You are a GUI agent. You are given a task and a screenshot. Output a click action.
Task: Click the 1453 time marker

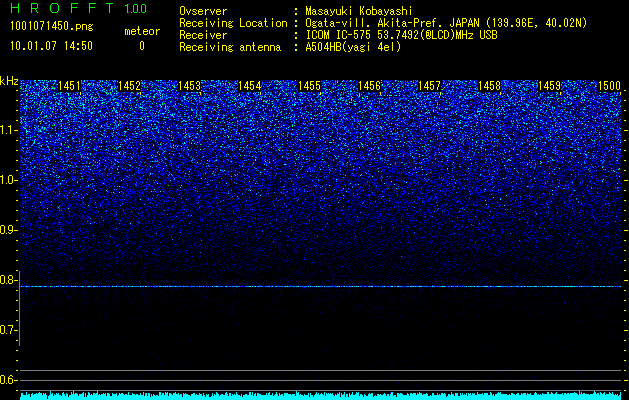189,86
